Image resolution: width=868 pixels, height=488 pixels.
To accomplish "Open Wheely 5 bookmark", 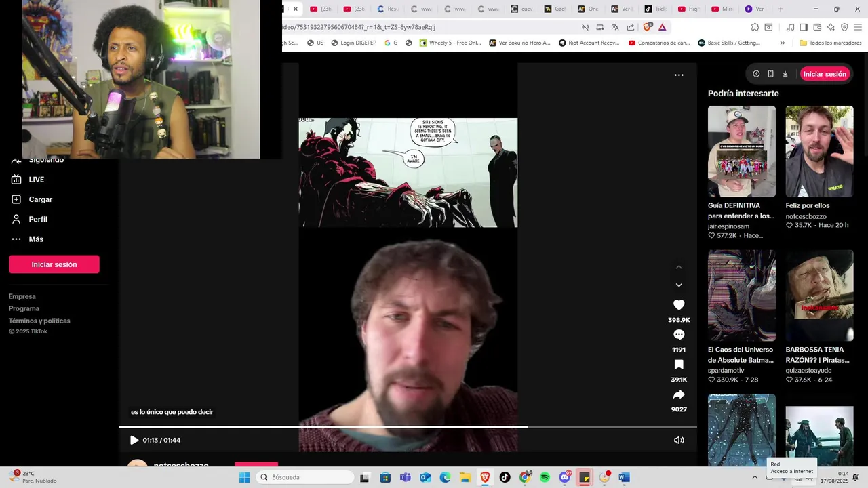I will 450,43.
